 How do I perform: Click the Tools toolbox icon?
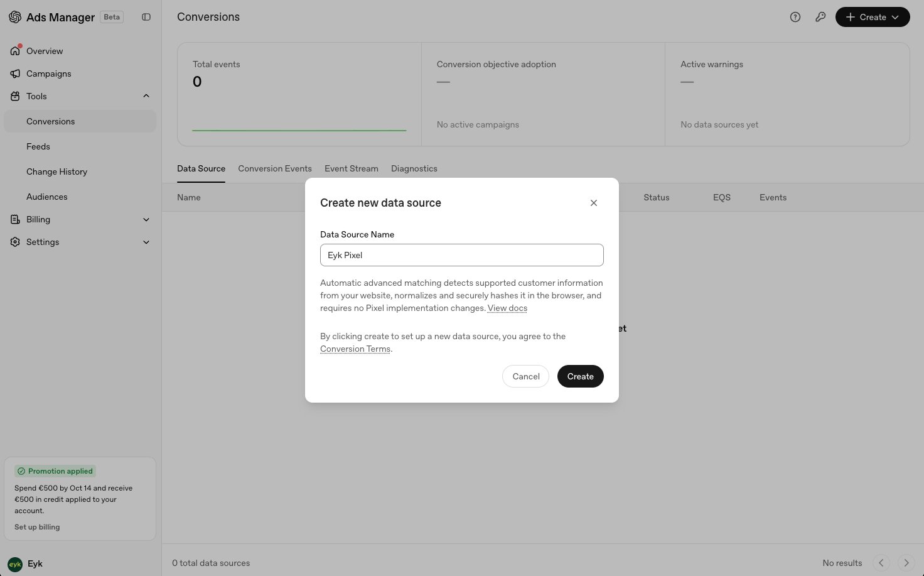(15, 96)
